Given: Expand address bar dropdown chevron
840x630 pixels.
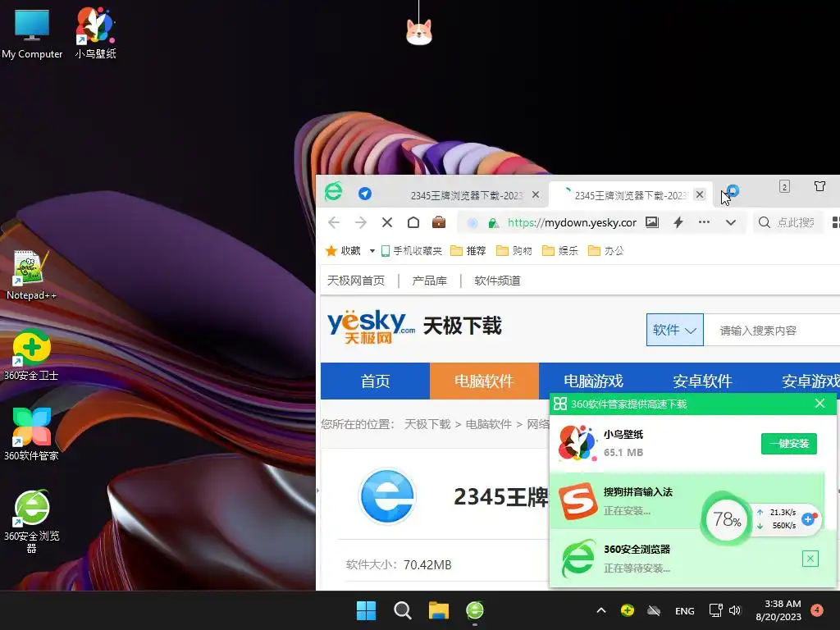Looking at the screenshot, I should point(731,222).
